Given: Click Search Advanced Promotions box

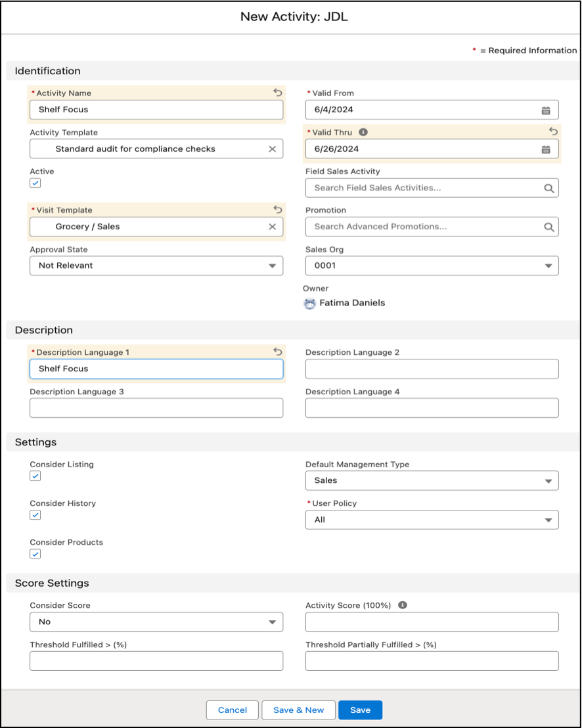Looking at the screenshot, I should pos(432,227).
